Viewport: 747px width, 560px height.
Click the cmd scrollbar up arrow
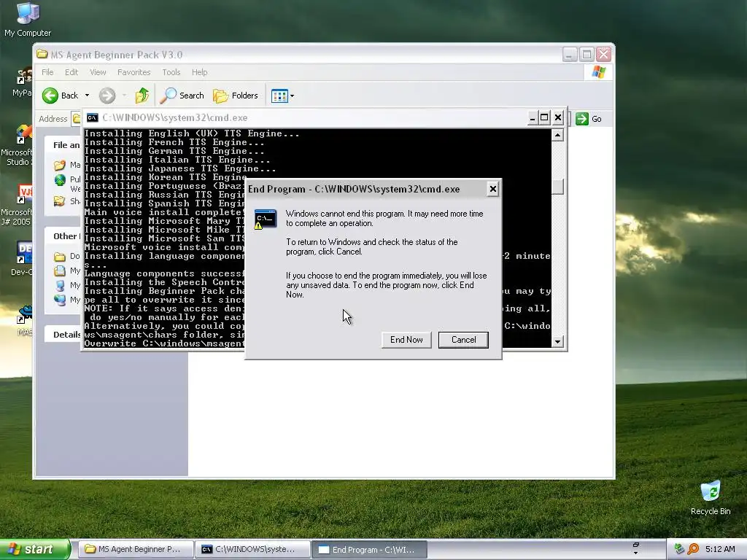pos(557,135)
